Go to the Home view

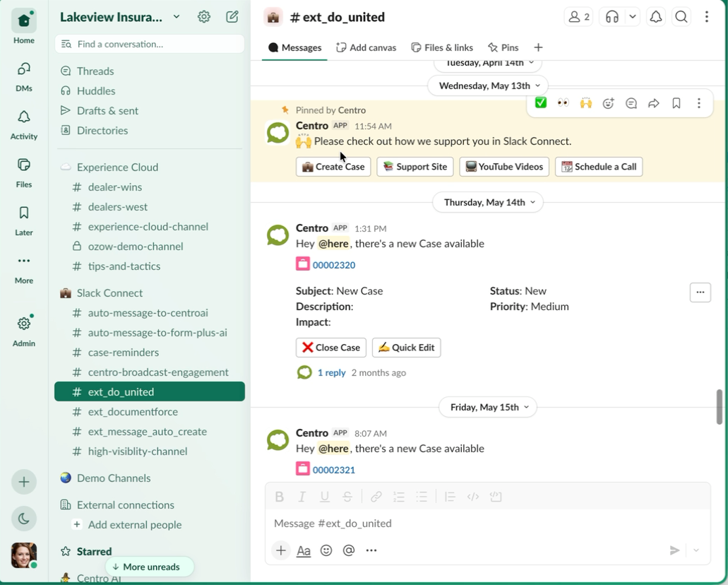[24, 27]
